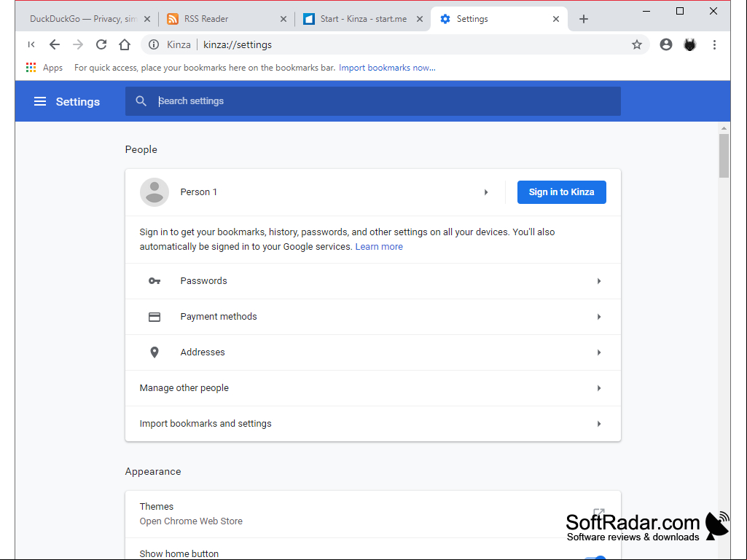
Task: Open the Learn more link
Action: [379, 247]
